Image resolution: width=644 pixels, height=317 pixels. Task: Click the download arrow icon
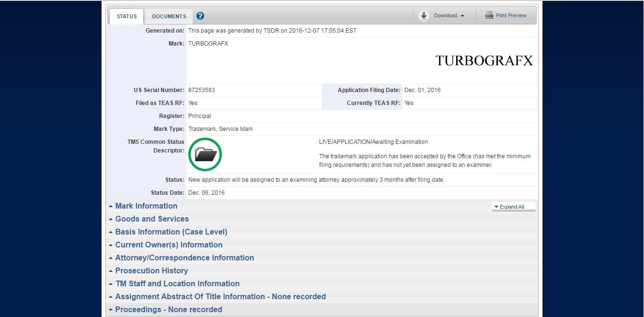[x=424, y=16]
